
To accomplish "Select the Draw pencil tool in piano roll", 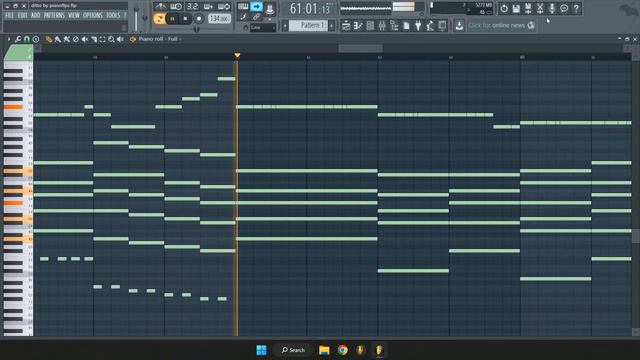I will click(x=49, y=39).
